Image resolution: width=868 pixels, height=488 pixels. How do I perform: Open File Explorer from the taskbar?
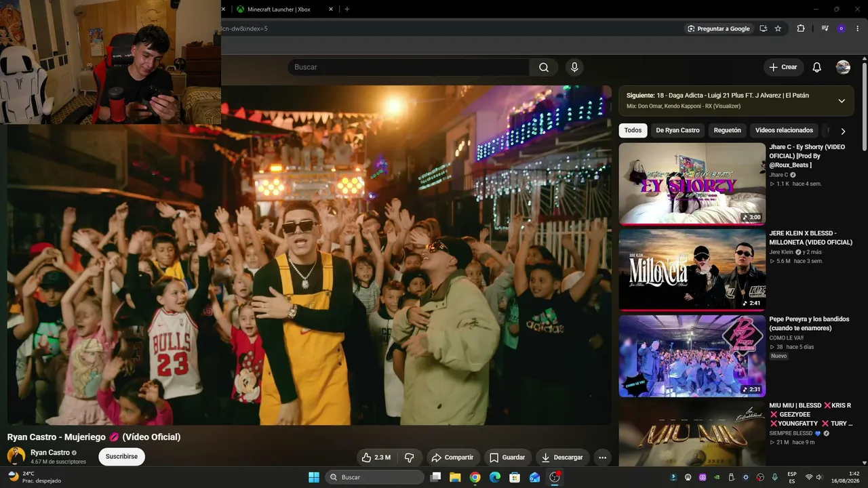click(455, 477)
